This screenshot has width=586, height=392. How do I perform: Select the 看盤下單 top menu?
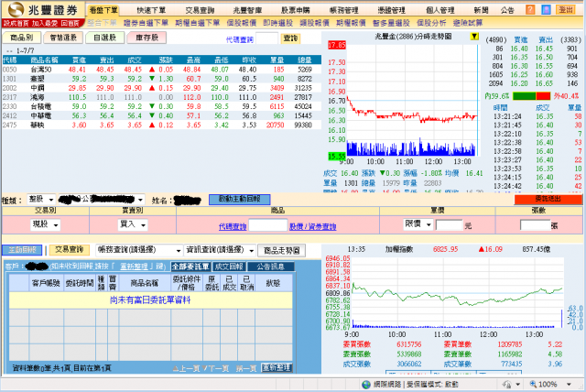(103, 10)
